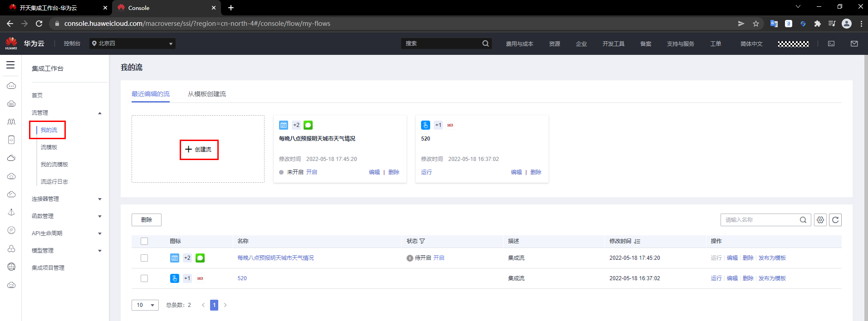Viewport: 868px width, 321px height.
Task: Click the status filter funnel icon
Action: pyautogui.click(x=422, y=241)
